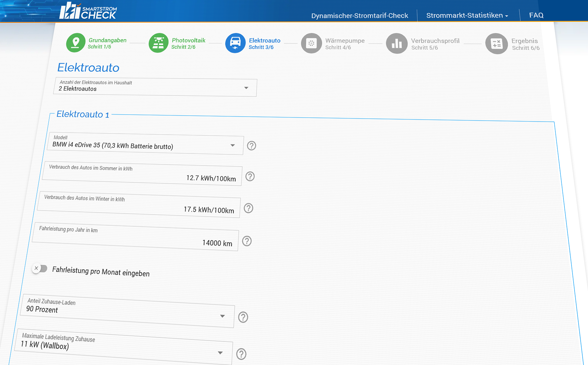Go to the Verbrauchsprofil bar chart icon
Image resolution: width=588 pixels, height=365 pixels.
397,44
